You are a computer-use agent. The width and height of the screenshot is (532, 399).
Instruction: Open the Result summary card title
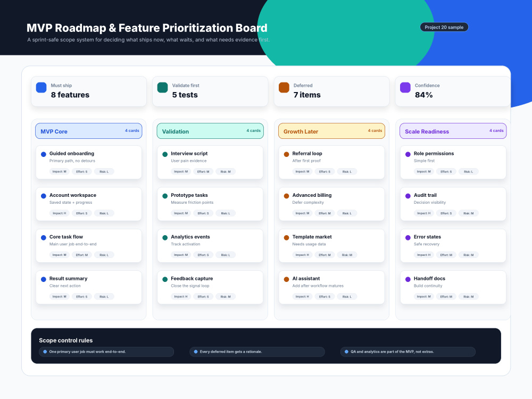[68, 279]
